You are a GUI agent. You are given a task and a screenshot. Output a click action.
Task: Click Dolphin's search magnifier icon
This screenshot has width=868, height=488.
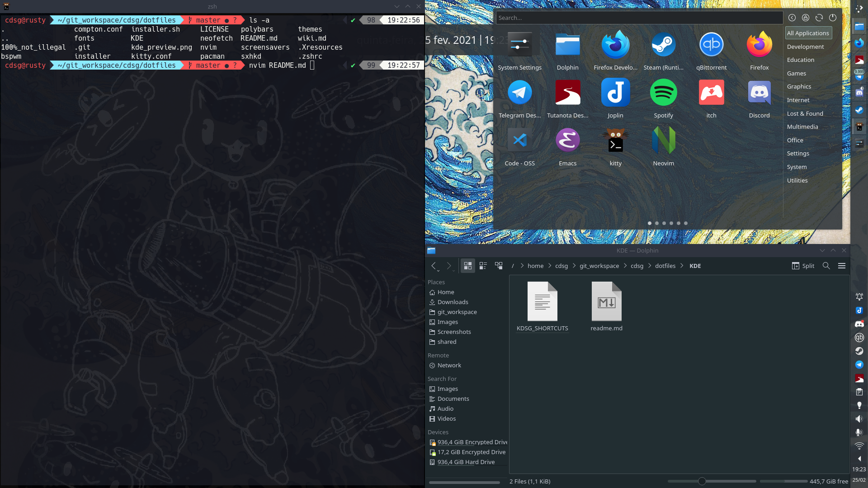[826, 266]
